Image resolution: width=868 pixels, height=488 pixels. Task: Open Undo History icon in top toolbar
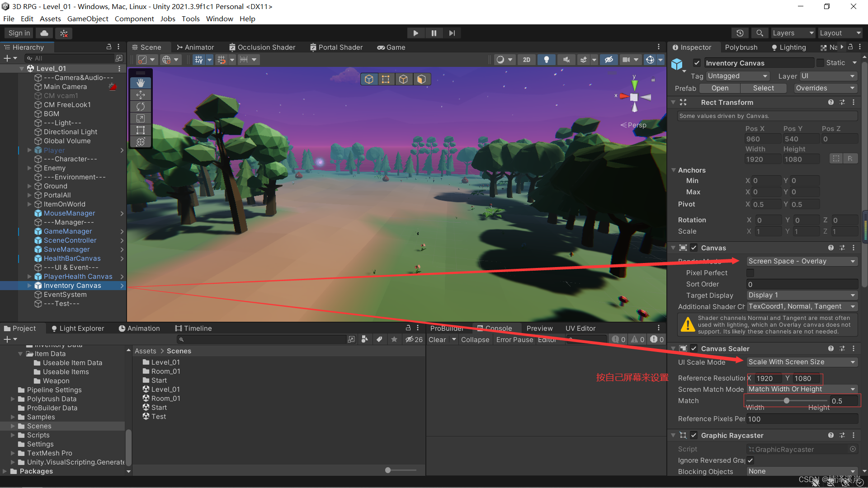click(x=740, y=33)
